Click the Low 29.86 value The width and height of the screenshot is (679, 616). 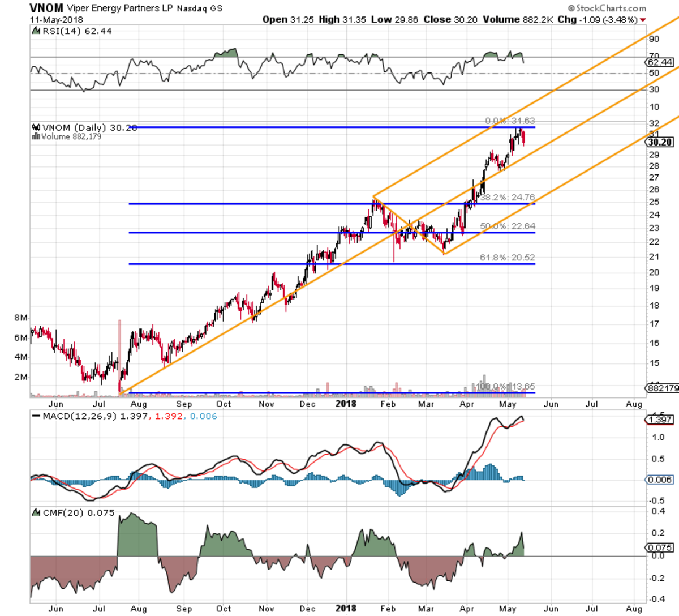click(395, 19)
